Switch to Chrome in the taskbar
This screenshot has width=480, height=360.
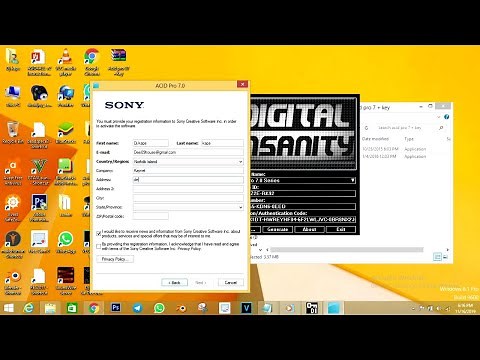point(94,308)
